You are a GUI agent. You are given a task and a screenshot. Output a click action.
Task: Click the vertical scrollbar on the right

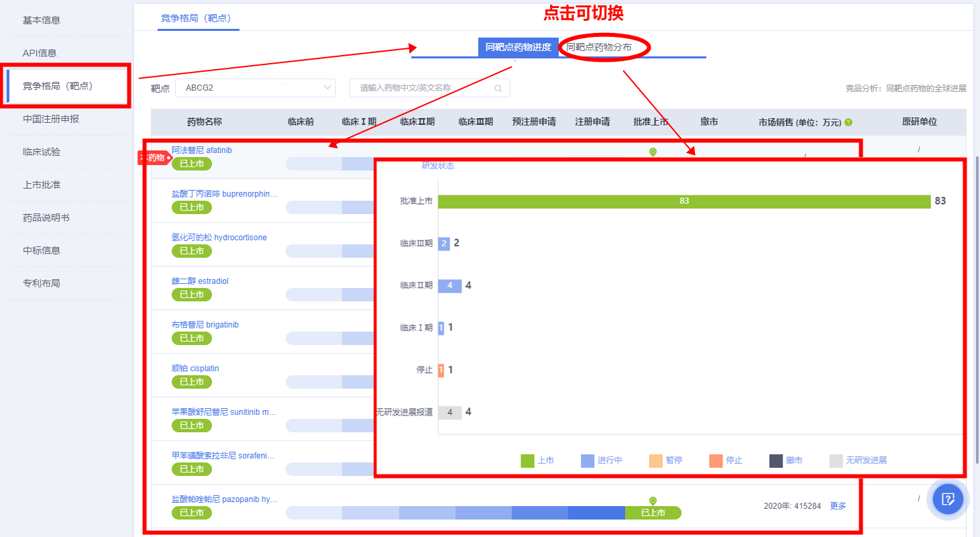977,309
